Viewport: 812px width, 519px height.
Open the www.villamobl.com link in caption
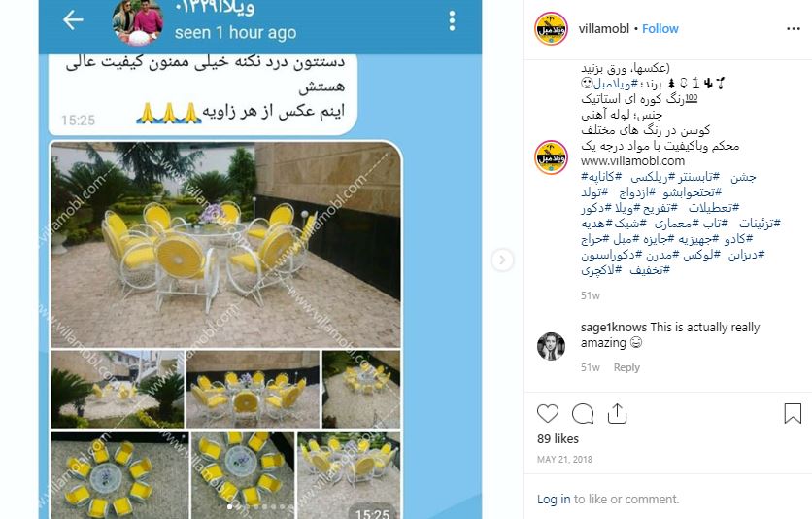633,161
